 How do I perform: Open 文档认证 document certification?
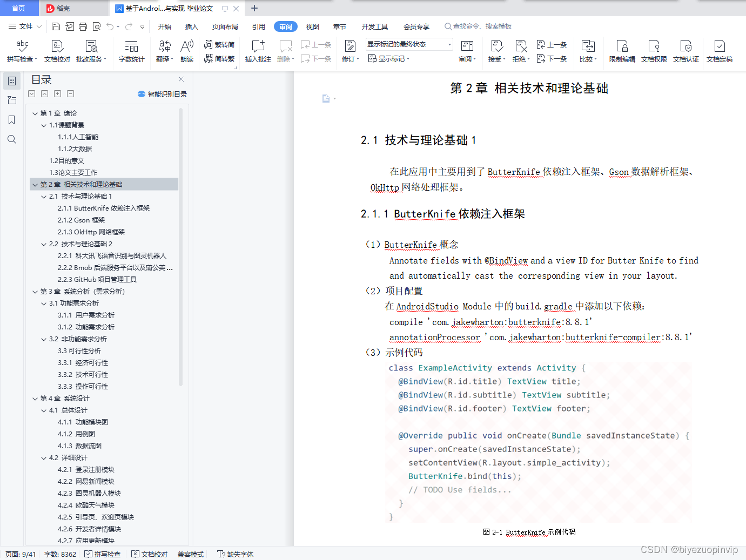(686, 52)
